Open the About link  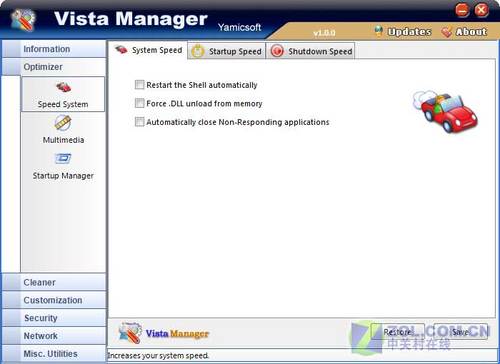point(471,32)
